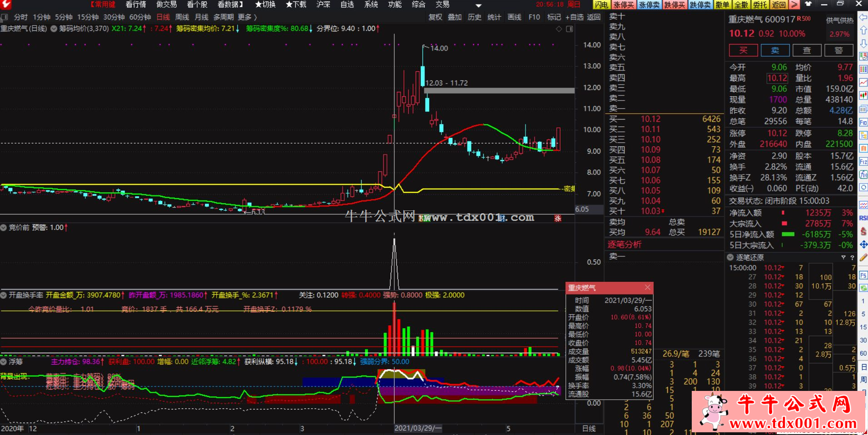Image resolution: width=868 pixels, height=435 pixels.
Task: Click the 警 alert button
Action: pyautogui.click(x=838, y=50)
